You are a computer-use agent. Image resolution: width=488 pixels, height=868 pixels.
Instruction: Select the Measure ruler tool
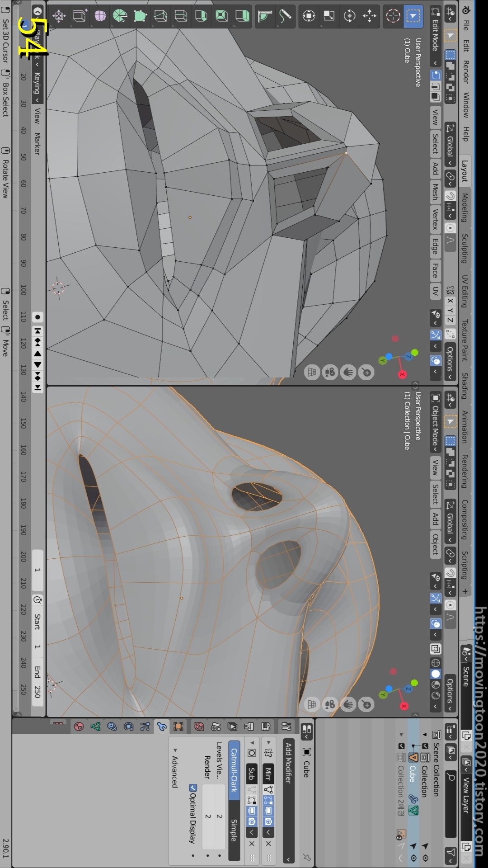[x=265, y=16]
